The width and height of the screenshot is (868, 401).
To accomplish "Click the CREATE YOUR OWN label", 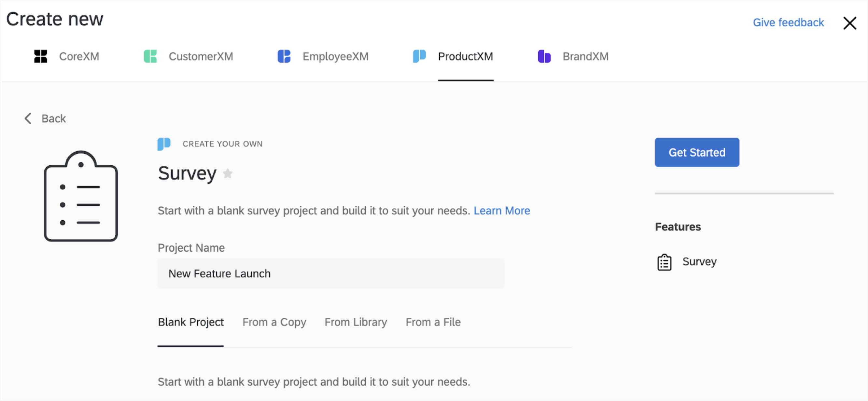I will coord(222,144).
